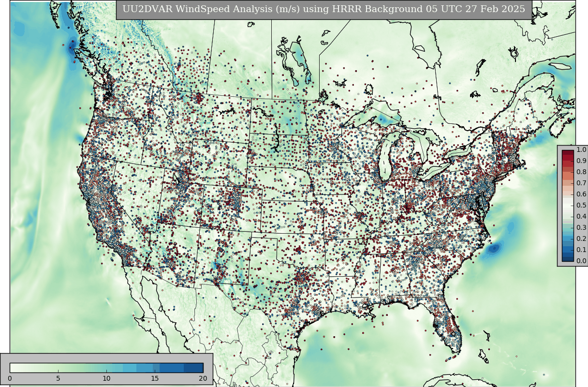Screen dimensions: 588x387
Task: Click the 0.2 label on the vertical colorbar
Action: point(581,239)
